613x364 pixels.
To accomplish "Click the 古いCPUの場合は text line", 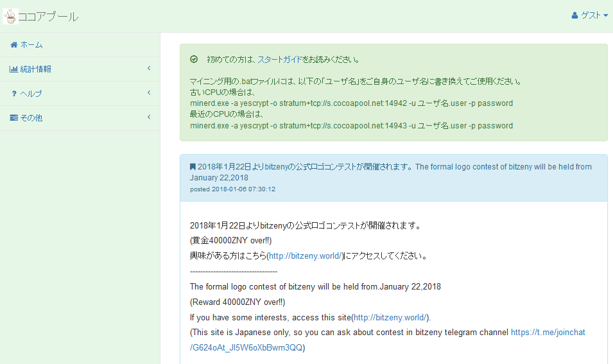I will click(x=223, y=92).
